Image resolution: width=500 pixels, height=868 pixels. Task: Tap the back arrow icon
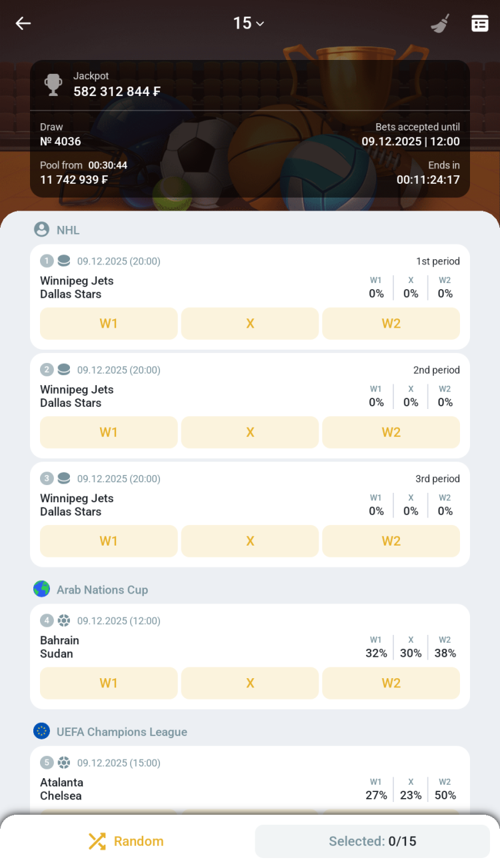[x=23, y=23]
